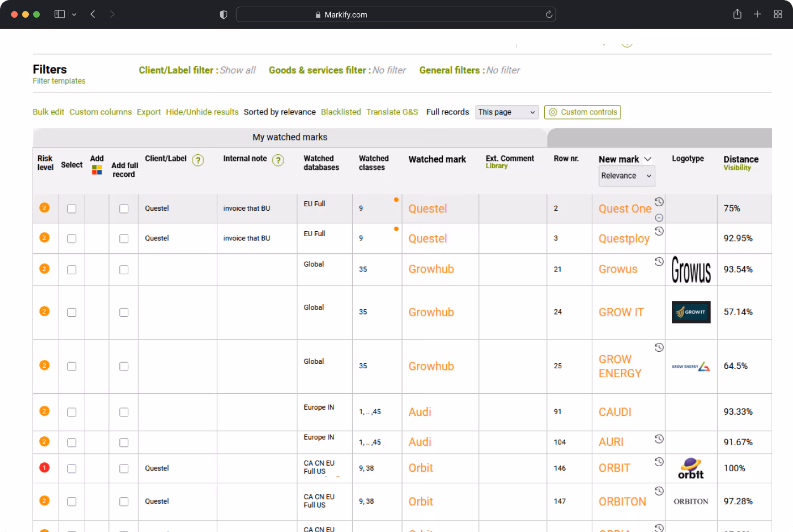Click the colored squares Add icon

point(97,170)
